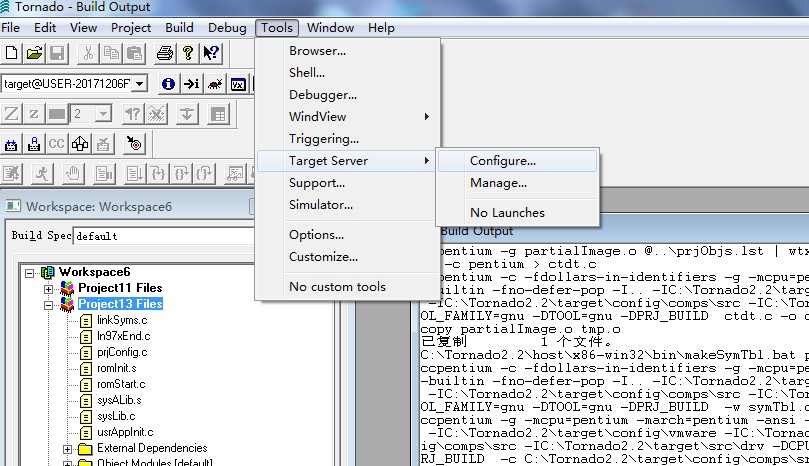Click the blue info circle icon

(x=168, y=84)
